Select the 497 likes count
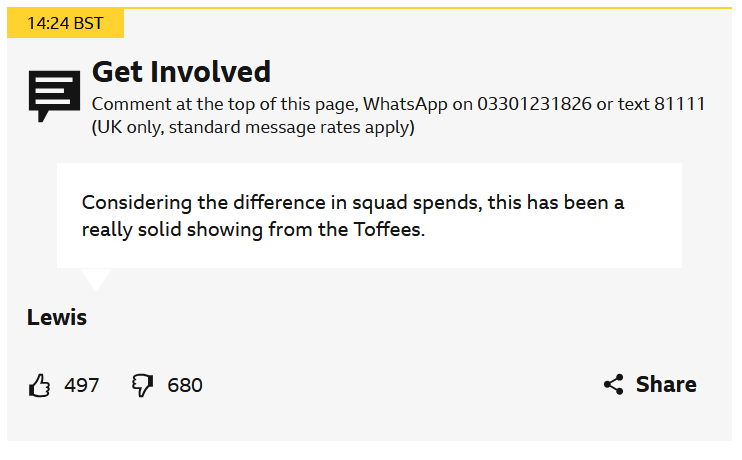 tap(81, 385)
